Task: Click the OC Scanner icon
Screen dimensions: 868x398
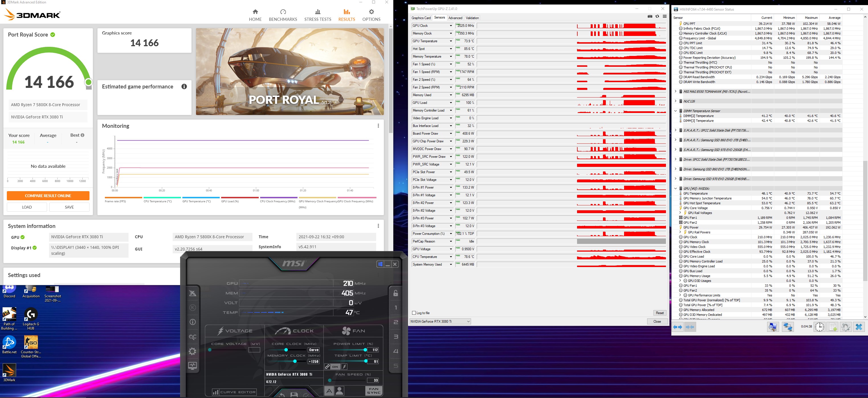Action: click(192, 337)
